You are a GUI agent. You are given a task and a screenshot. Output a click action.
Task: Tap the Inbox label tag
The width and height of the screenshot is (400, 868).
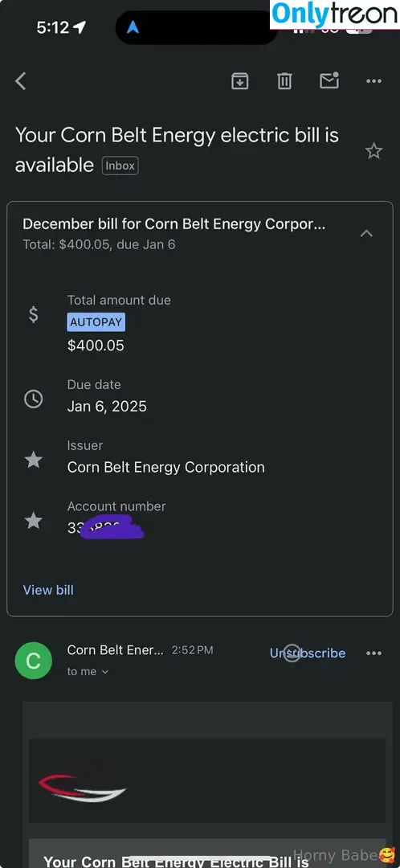tap(120, 166)
